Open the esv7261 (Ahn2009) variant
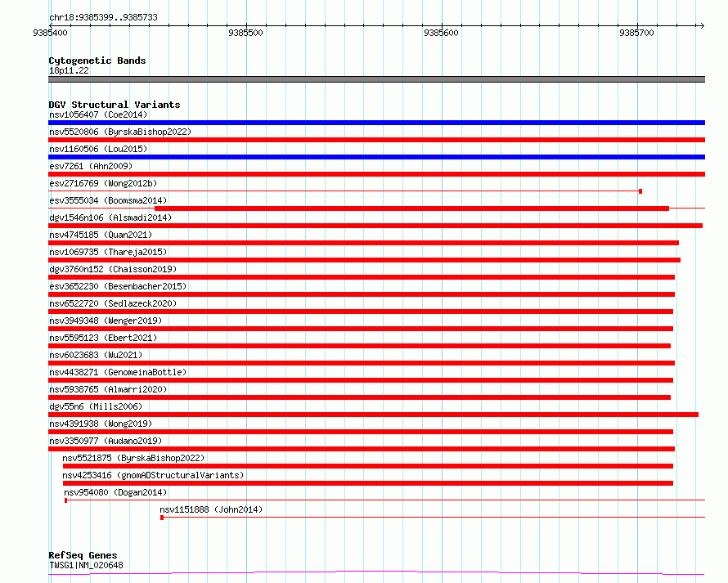The height and width of the screenshot is (583, 728). point(91,166)
